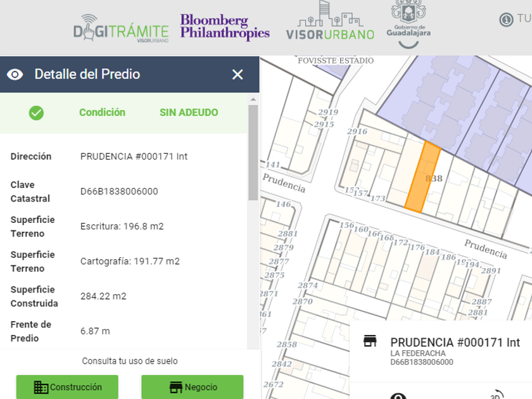Click the Negocio button

pyautogui.click(x=193, y=387)
